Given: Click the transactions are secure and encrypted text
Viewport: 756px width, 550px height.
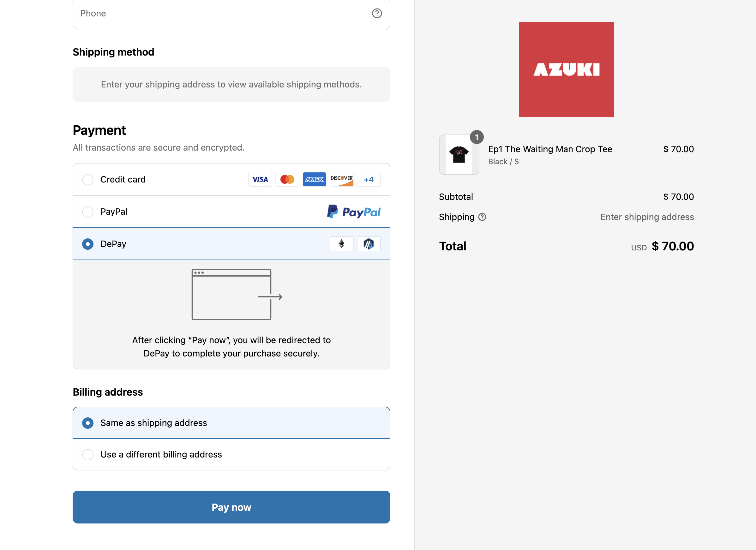Looking at the screenshot, I should pos(159,148).
